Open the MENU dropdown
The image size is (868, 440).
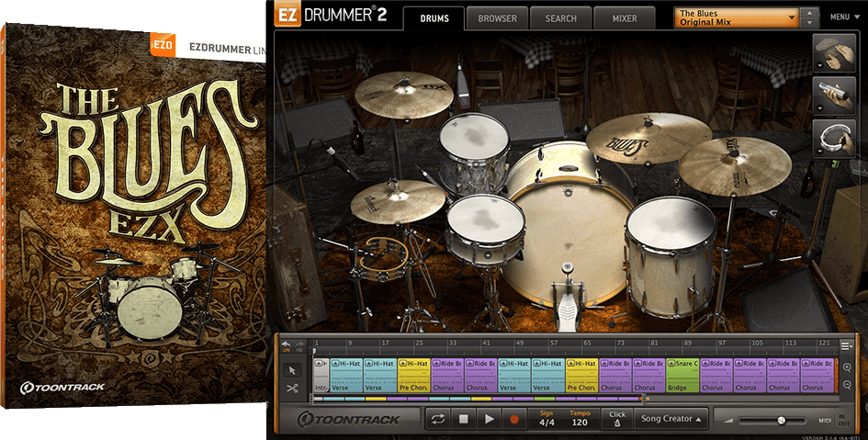845,17
